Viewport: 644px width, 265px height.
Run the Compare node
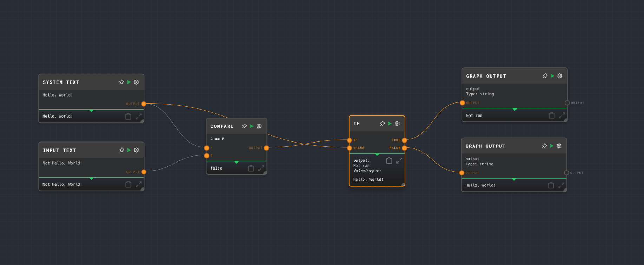[251, 126]
